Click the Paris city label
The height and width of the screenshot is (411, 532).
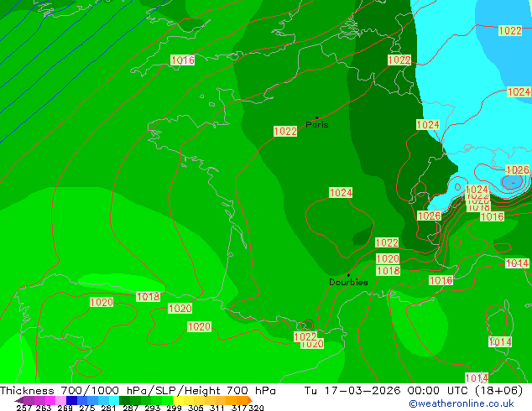tap(317, 125)
